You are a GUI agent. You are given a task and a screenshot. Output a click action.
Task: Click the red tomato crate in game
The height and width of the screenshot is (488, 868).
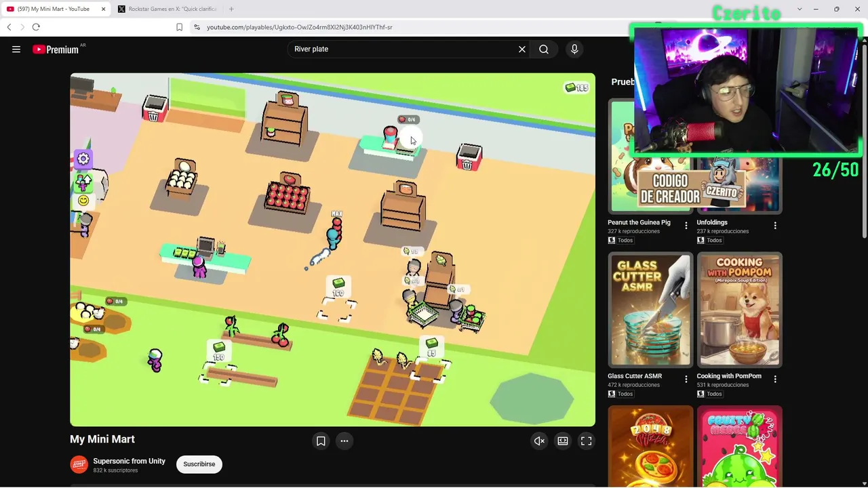coord(288,197)
